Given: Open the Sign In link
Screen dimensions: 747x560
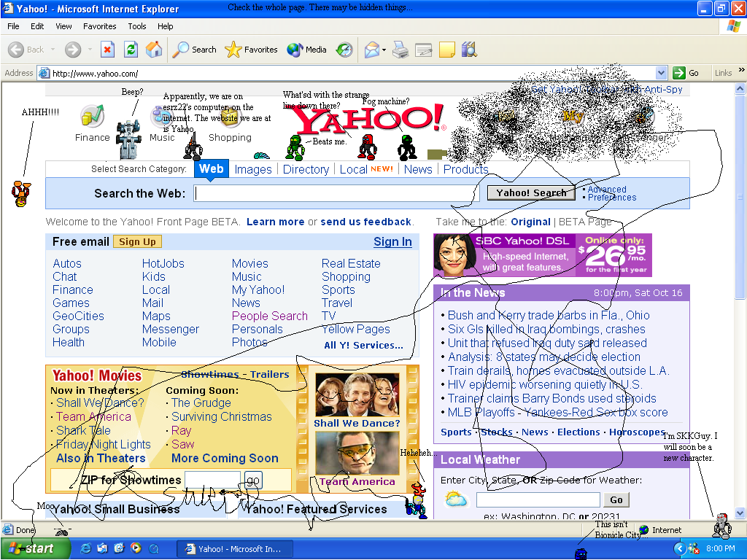Looking at the screenshot, I should point(392,242).
